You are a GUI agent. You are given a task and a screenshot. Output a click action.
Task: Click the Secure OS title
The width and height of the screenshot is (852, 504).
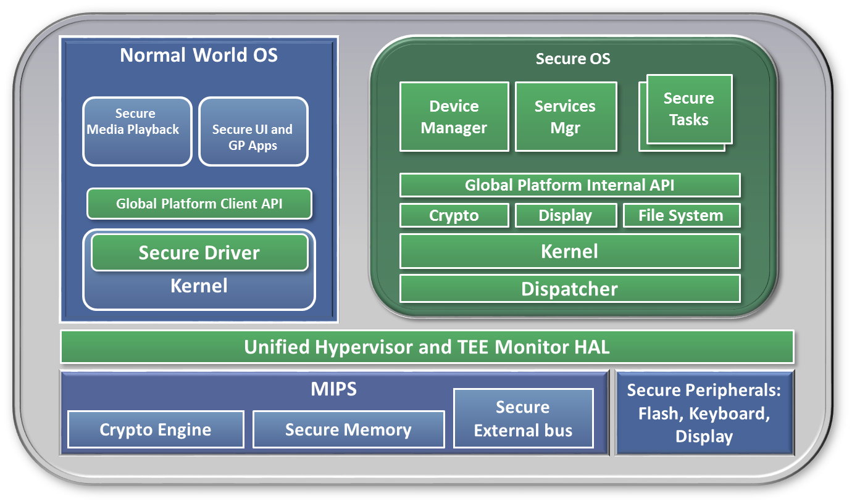click(x=573, y=59)
